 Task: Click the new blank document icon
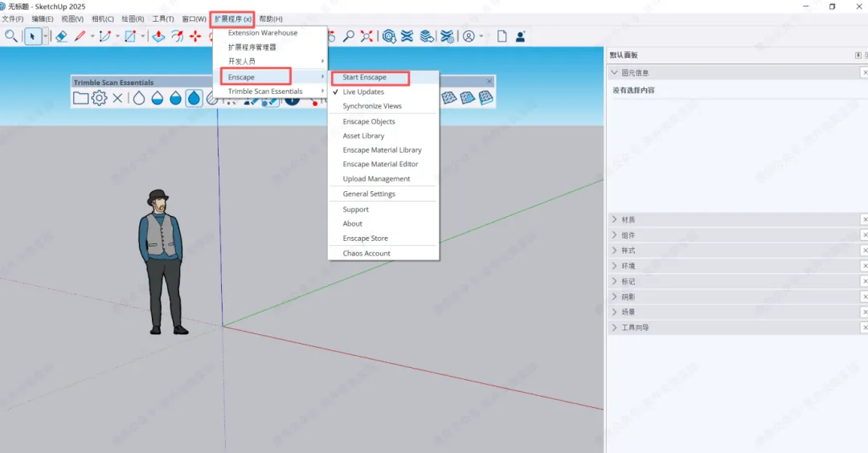click(x=502, y=36)
